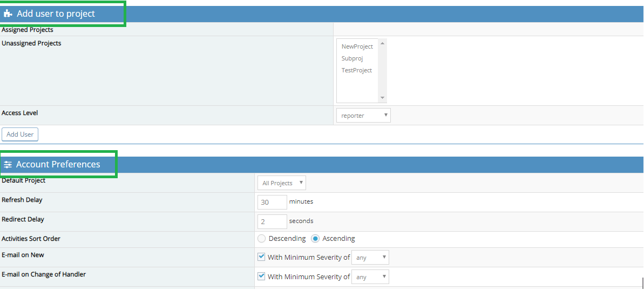Toggle the E-mail on Change of Handler checkbox

(x=261, y=276)
